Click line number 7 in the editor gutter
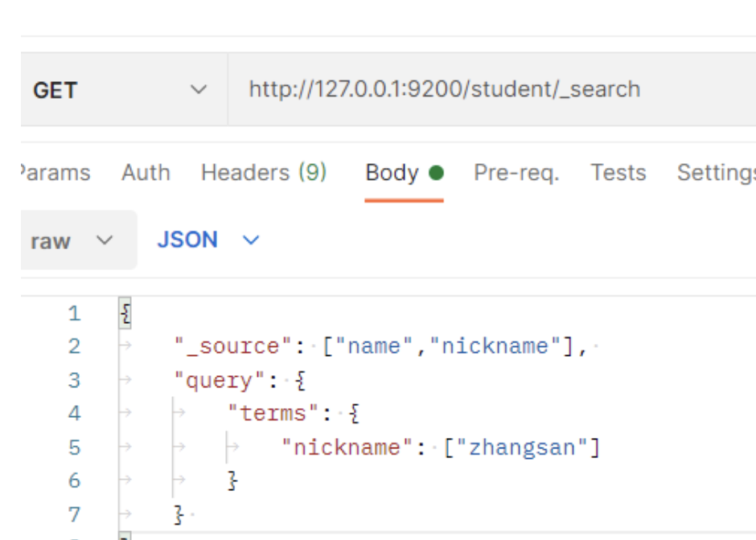The image size is (756, 540). (x=75, y=514)
